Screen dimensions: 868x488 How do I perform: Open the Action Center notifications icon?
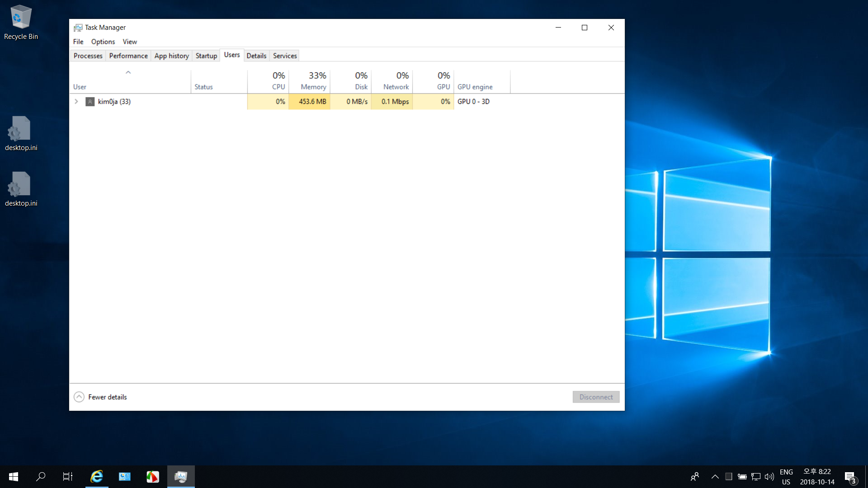pos(850,477)
